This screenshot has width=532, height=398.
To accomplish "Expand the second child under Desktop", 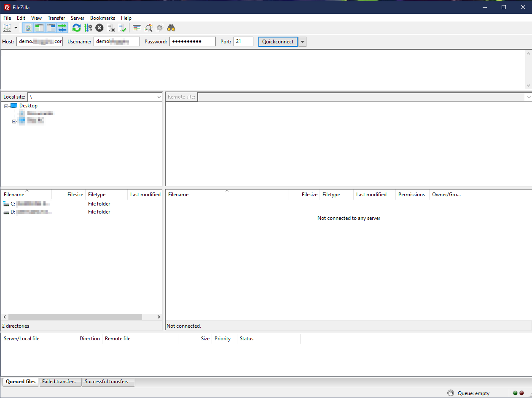I will click(14, 121).
